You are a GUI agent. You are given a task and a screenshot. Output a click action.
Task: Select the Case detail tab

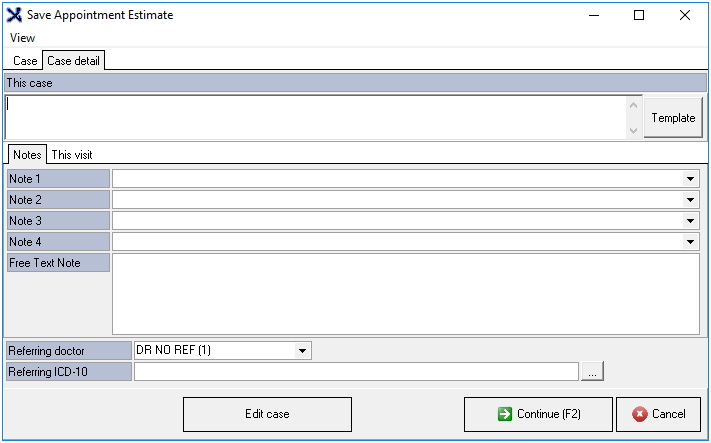coord(73,61)
